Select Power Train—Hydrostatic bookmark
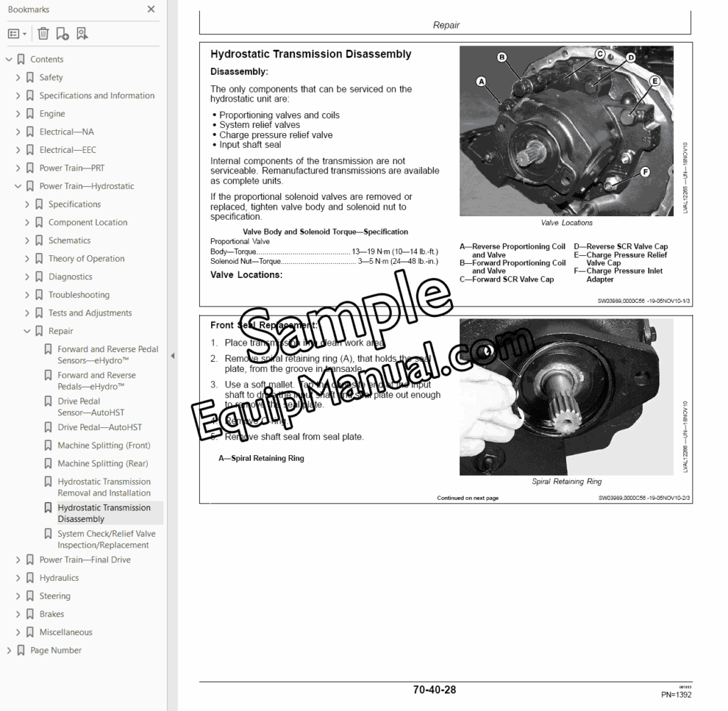The width and height of the screenshot is (728, 711). (x=86, y=186)
